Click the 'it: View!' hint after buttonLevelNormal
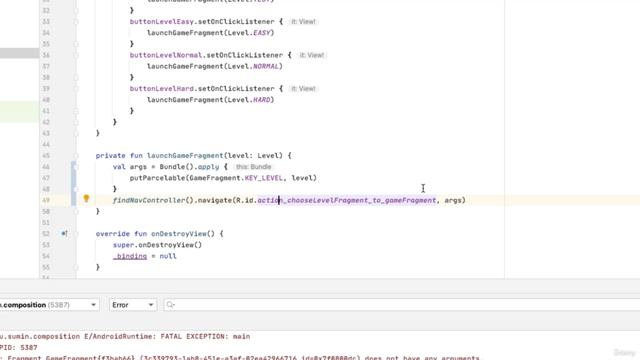 click(312, 55)
